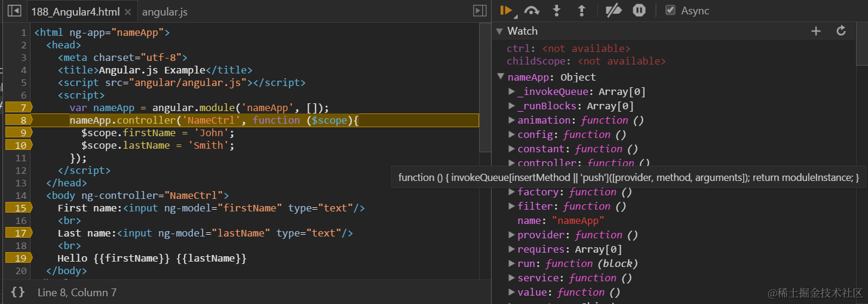The height and width of the screenshot is (304, 868).
Task: Show the file navigator pane
Action: click(16, 11)
